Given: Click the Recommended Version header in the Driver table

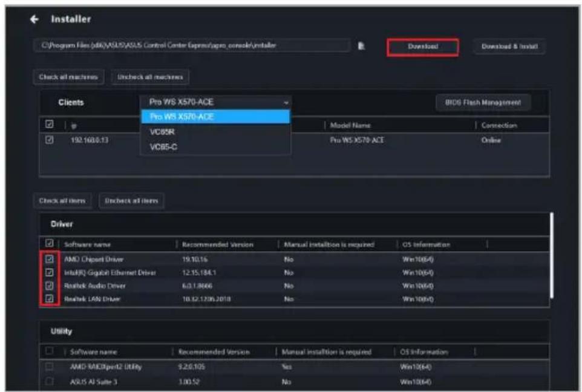Looking at the screenshot, I should point(218,244).
